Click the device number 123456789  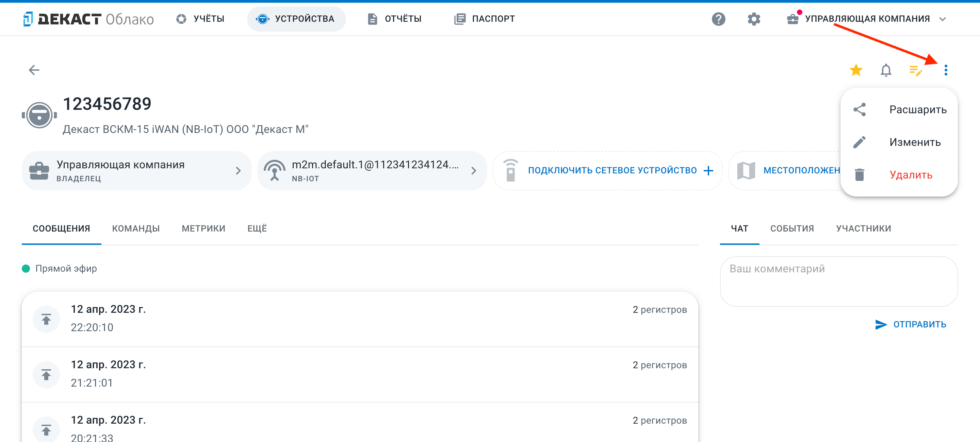(107, 104)
